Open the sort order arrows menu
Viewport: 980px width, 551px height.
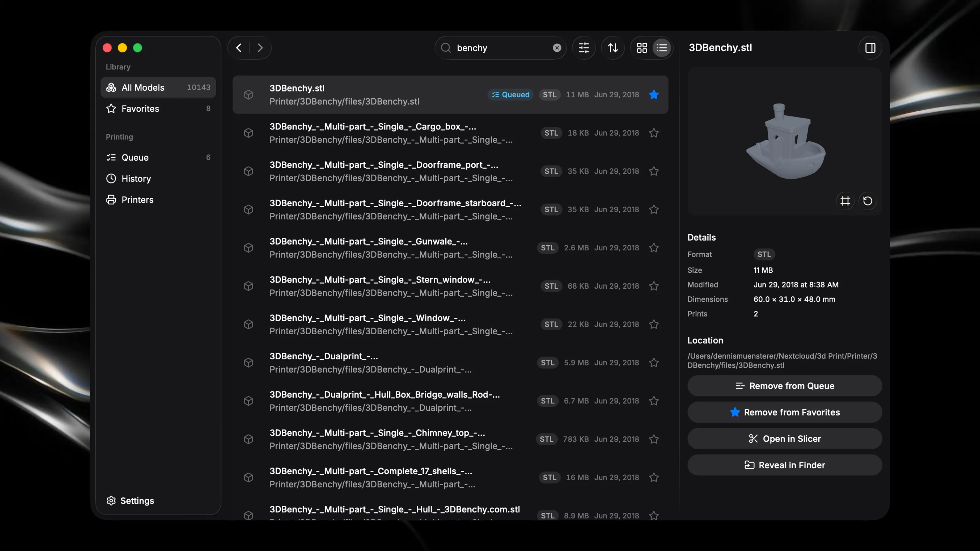click(613, 48)
